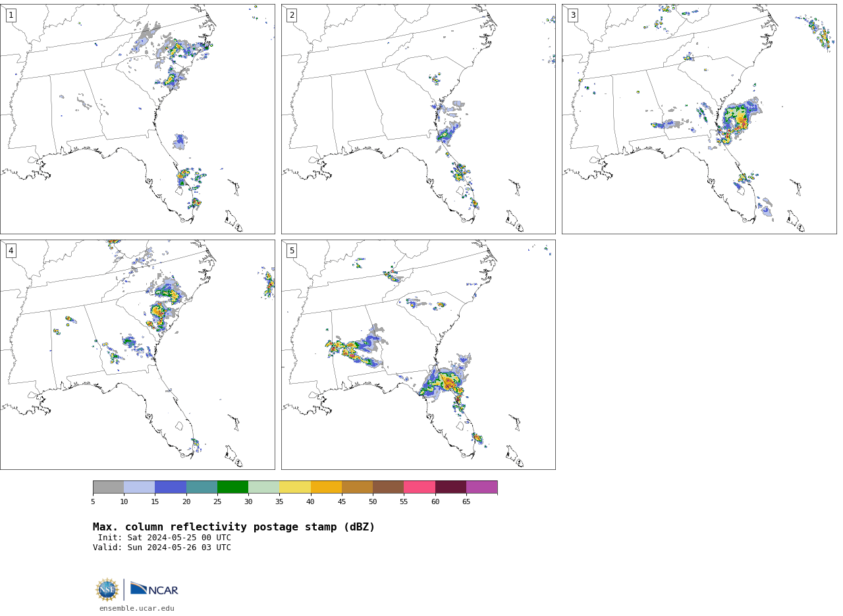
Task: Click the ensemble.ucar.edu text
Action: tap(137, 608)
